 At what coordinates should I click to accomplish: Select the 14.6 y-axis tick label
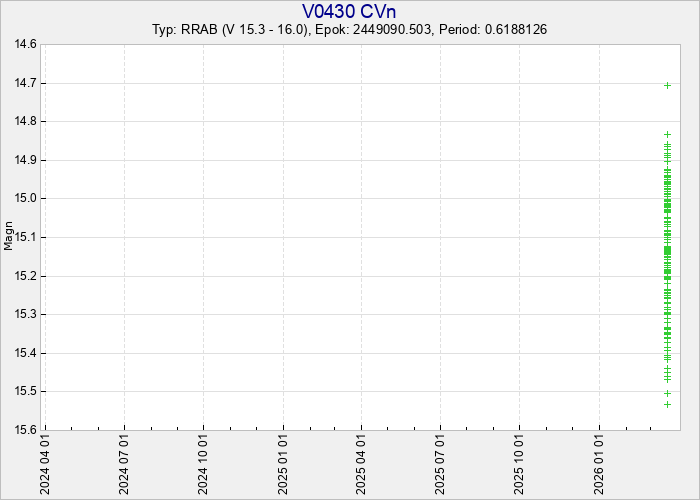26,45
